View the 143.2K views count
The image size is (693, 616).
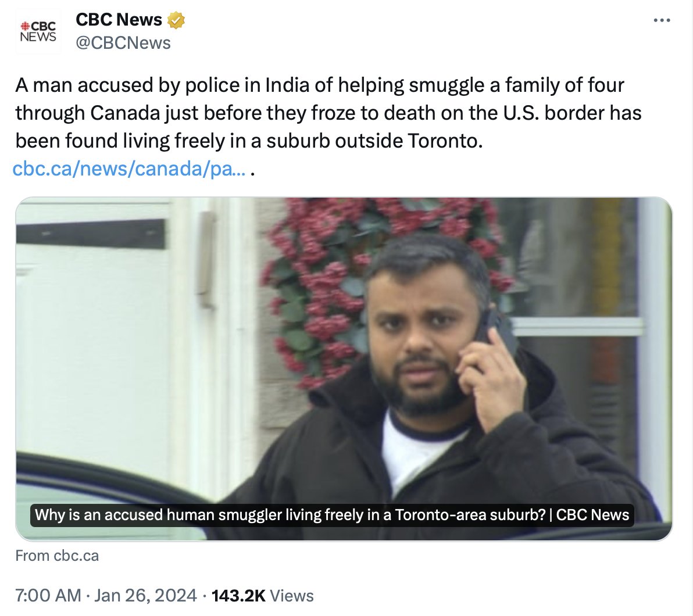(238, 596)
